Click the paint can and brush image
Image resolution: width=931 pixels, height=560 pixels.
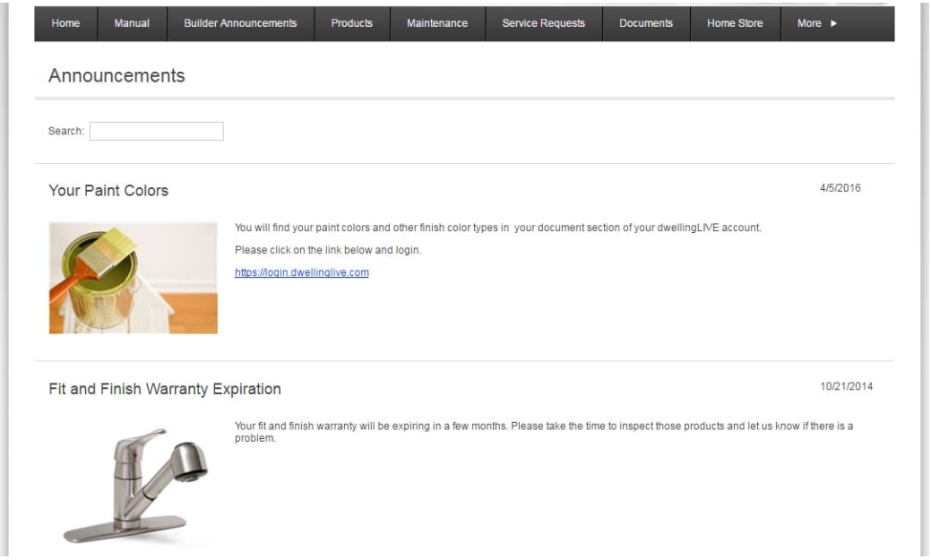coord(133,278)
